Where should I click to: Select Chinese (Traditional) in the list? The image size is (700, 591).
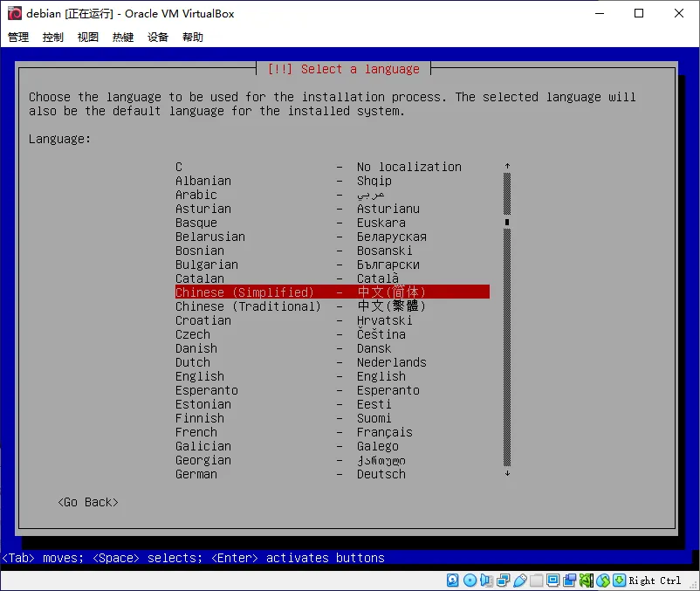click(x=333, y=306)
